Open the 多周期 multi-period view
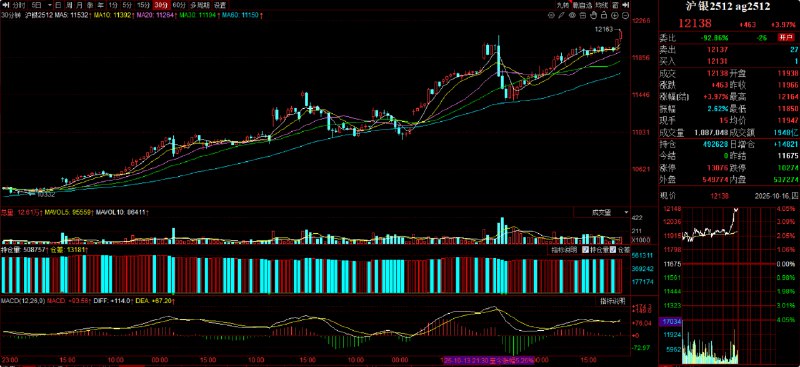The height and width of the screenshot is (367, 800). (x=199, y=5)
